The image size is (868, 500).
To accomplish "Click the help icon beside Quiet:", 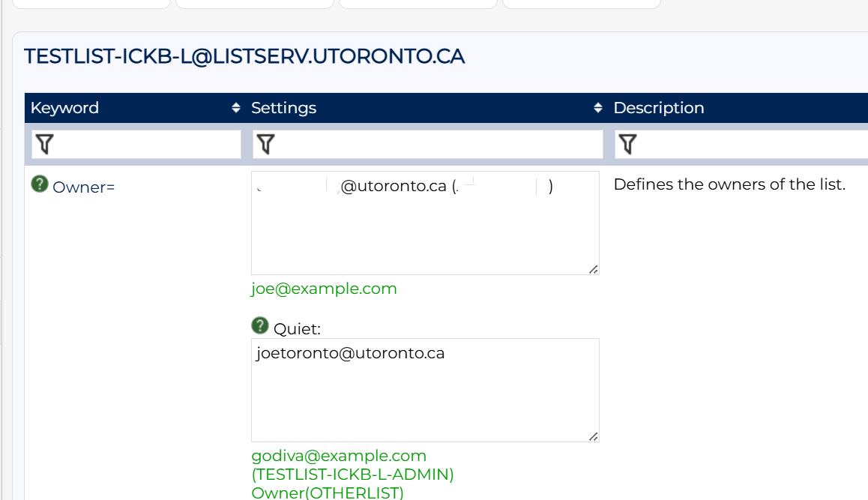I will pyautogui.click(x=260, y=325).
